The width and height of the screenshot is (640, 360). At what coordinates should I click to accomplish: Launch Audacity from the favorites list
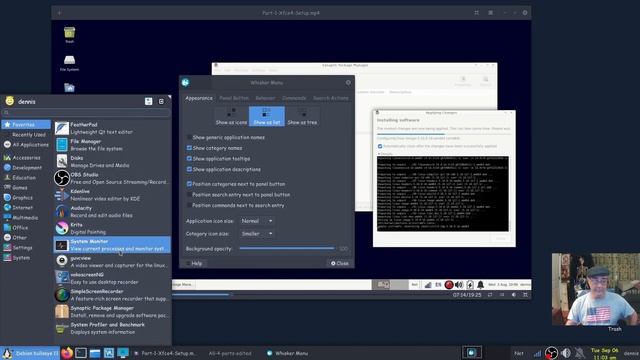click(x=112, y=212)
